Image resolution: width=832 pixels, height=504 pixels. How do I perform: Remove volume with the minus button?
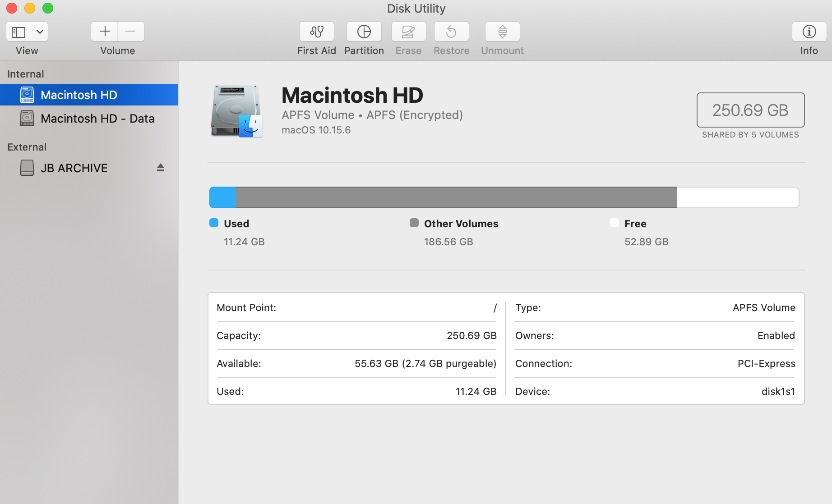tap(131, 32)
